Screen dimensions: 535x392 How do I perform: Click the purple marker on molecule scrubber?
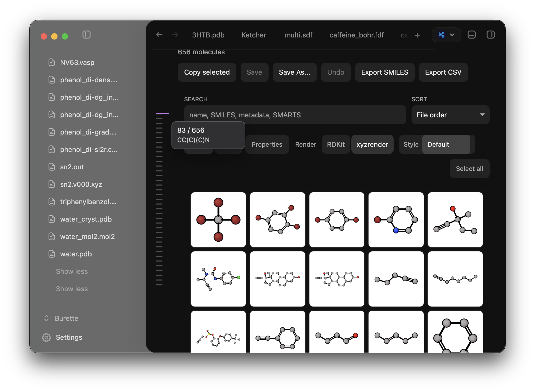[163, 113]
